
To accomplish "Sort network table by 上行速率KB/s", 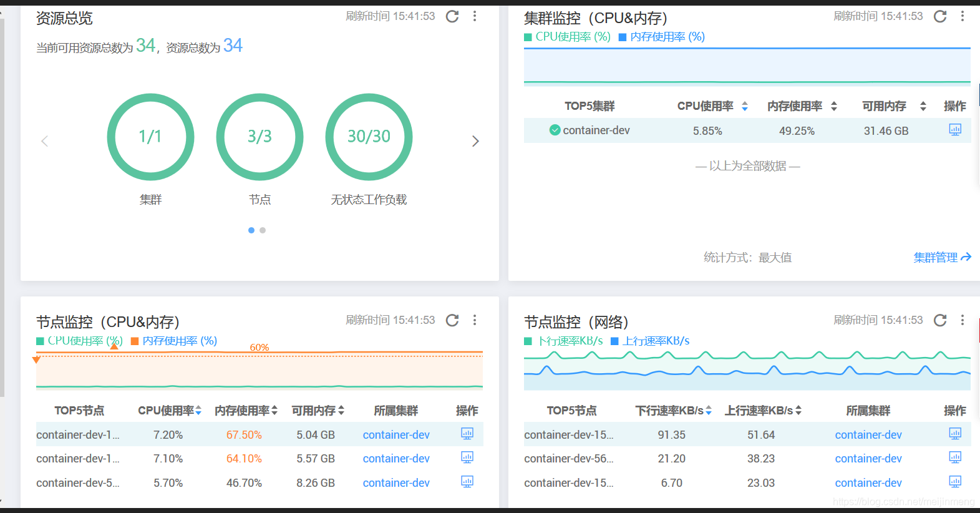I will pyautogui.click(x=798, y=411).
